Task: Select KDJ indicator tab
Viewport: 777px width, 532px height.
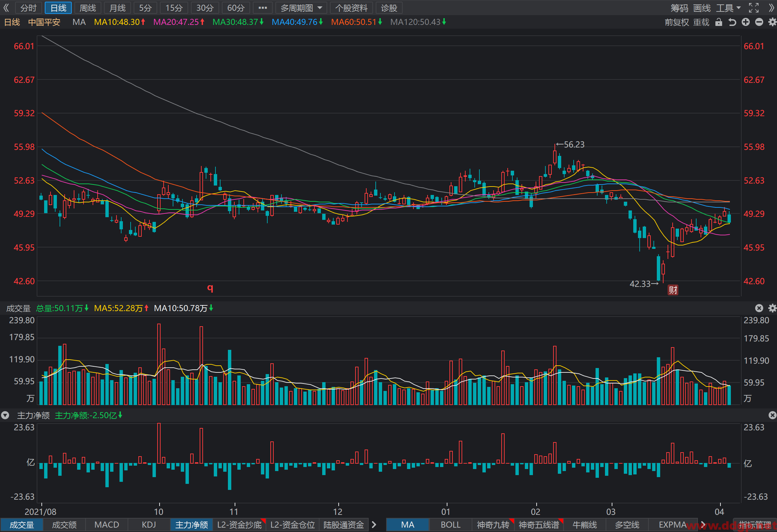Action: click(x=149, y=525)
